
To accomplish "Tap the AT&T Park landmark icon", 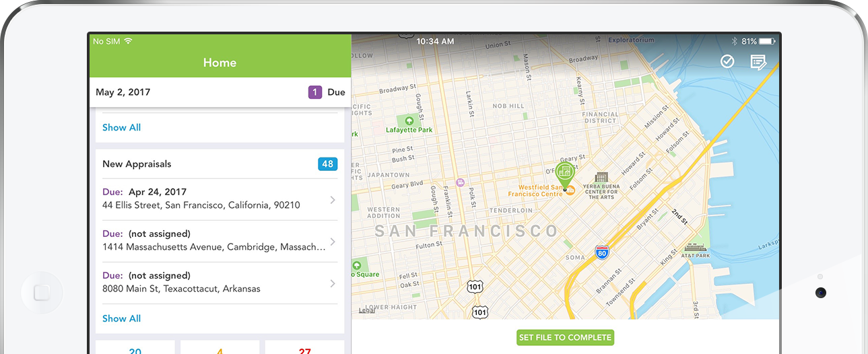I will coord(695,247).
